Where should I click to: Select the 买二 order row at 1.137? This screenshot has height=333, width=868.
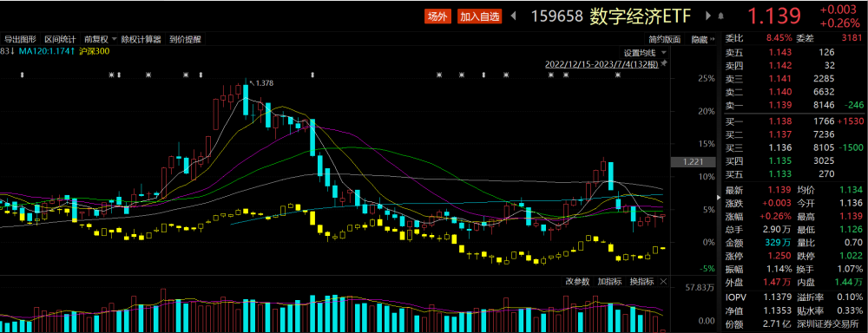tap(795, 134)
